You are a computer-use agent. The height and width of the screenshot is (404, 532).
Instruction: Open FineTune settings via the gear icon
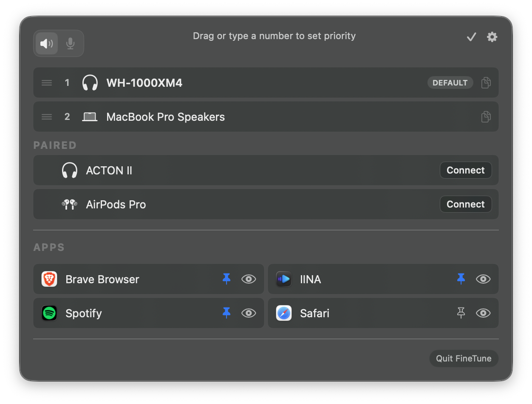tap(492, 37)
